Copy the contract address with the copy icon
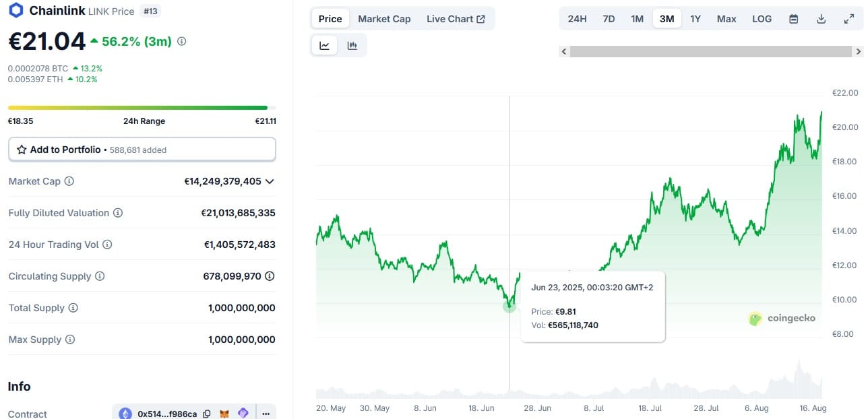The image size is (868, 419). coord(207,414)
